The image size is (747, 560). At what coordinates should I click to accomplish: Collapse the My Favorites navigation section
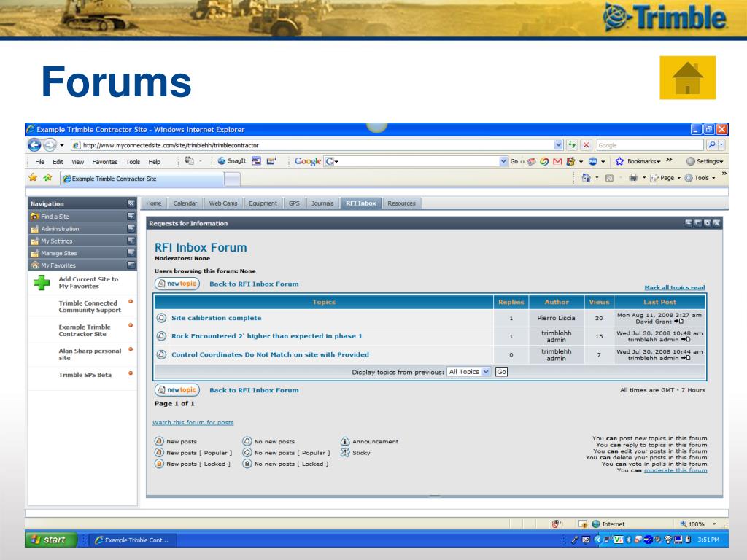131,265
